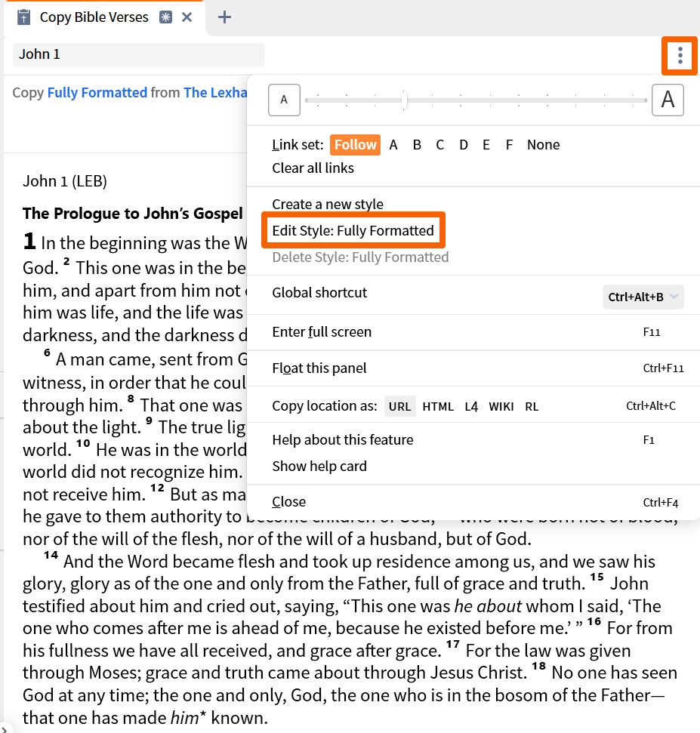
Task: Select link set B
Action: (x=417, y=145)
